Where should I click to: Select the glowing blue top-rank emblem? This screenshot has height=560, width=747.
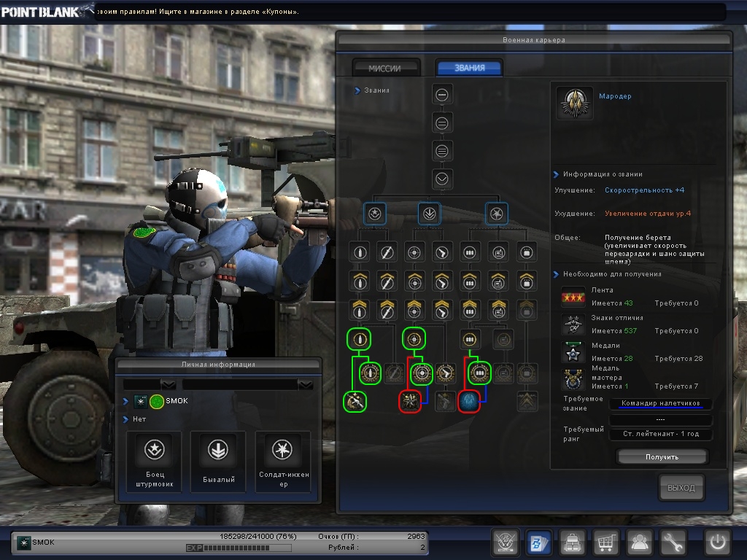tap(469, 402)
